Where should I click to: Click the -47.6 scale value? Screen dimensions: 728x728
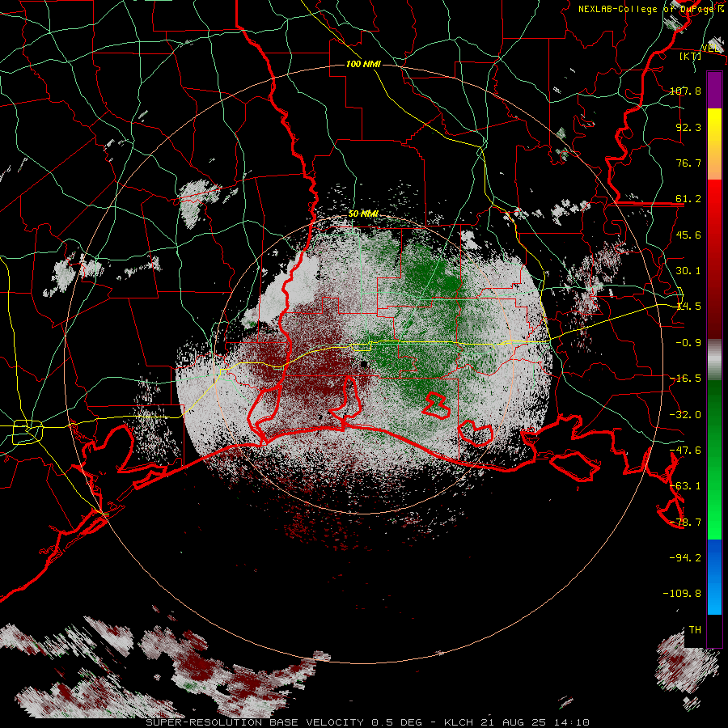[x=685, y=451]
